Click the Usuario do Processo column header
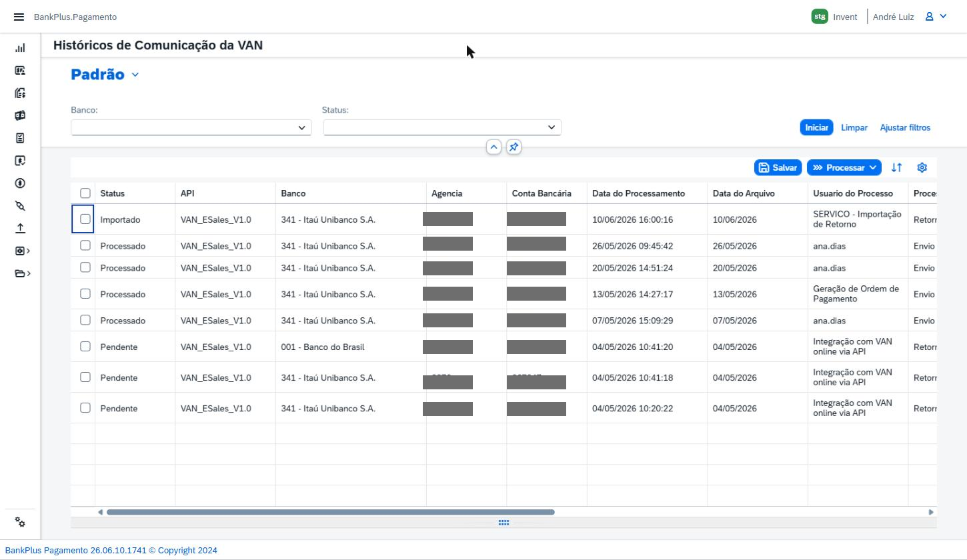The width and height of the screenshot is (967, 560). (x=858, y=193)
